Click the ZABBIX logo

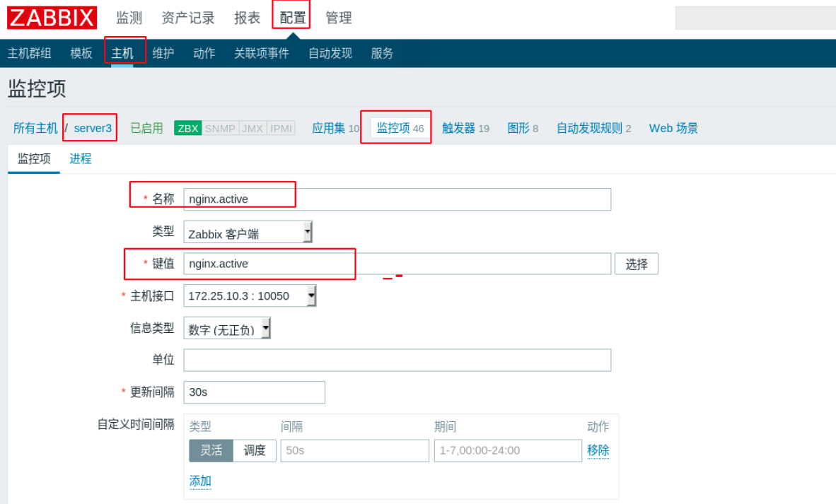pos(51,17)
